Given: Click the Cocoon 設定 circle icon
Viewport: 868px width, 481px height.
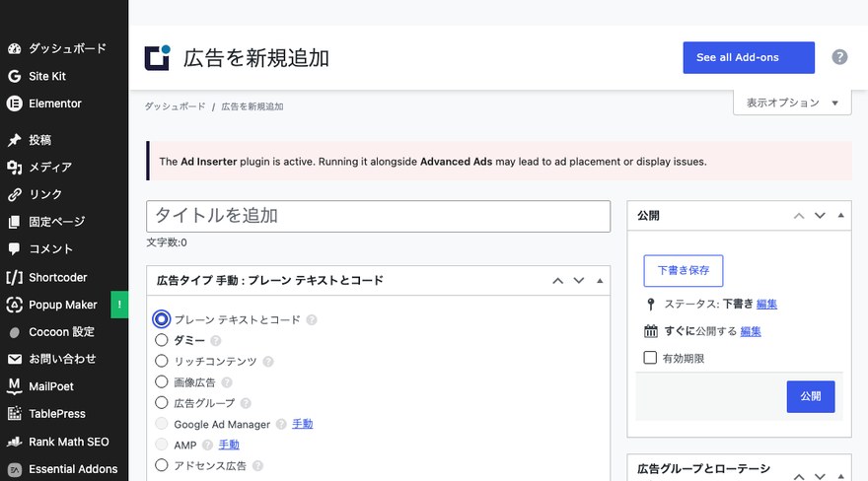Looking at the screenshot, I should pyautogui.click(x=15, y=332).
